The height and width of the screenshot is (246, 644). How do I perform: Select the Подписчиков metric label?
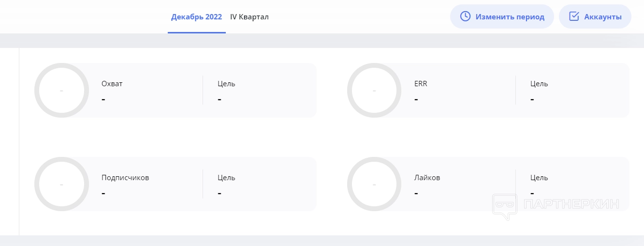pos(125,178)
